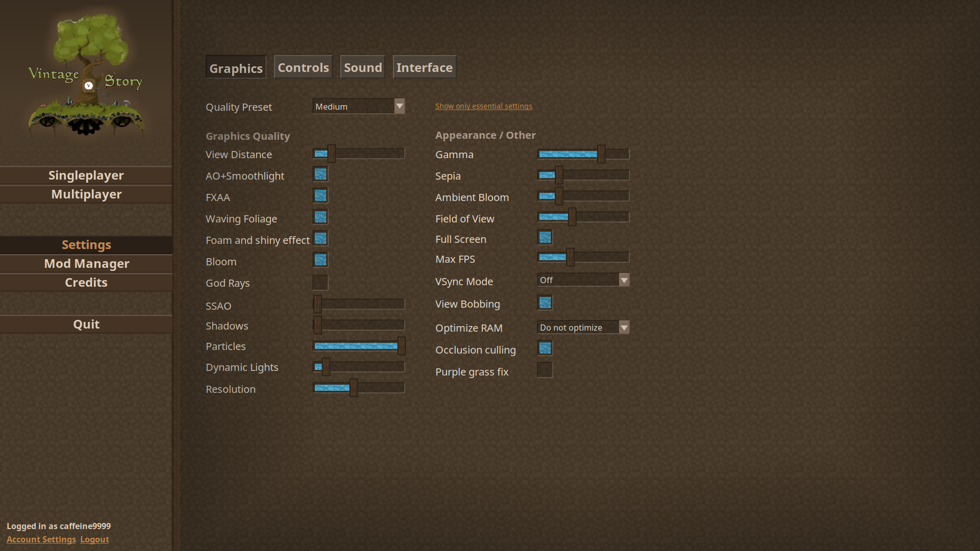Image resolution: width=980 pixels, height=551 pixels.
Task: Click the Vintage Story tree logo
Action: pos(86,74)
